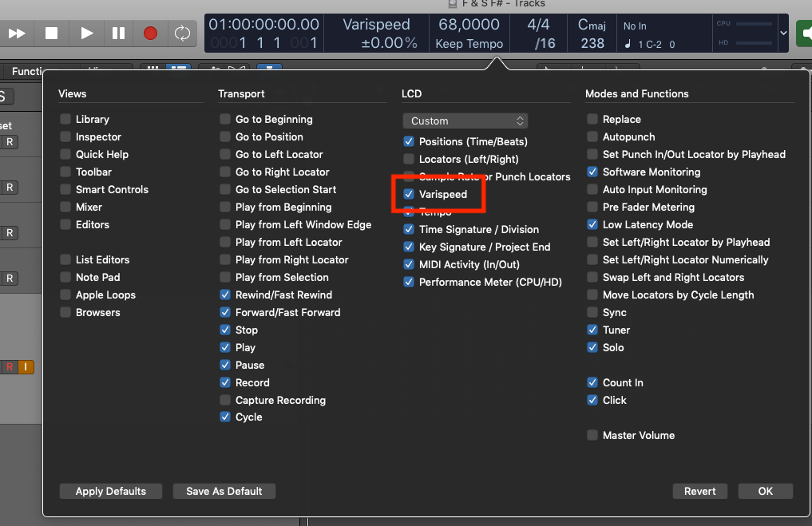Viewport: 812px width, 526px height.
Task: Click the red record-enable R track button
Action: [10, 367]
